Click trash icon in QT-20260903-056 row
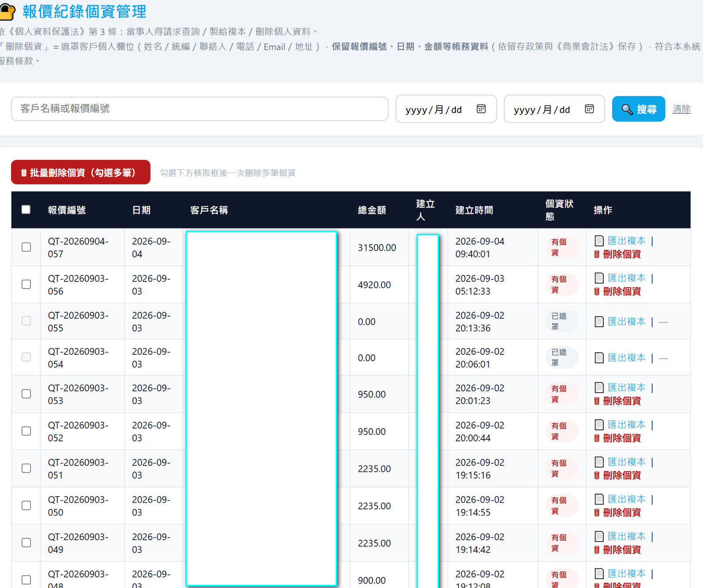Viewport: 703px width, 588px height. click(597, 292)
